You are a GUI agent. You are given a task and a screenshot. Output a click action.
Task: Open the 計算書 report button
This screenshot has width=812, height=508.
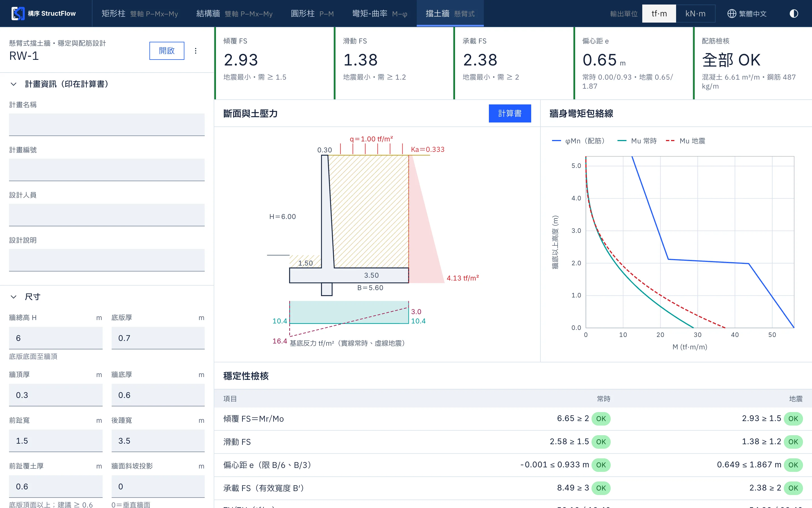coord(510,113)
